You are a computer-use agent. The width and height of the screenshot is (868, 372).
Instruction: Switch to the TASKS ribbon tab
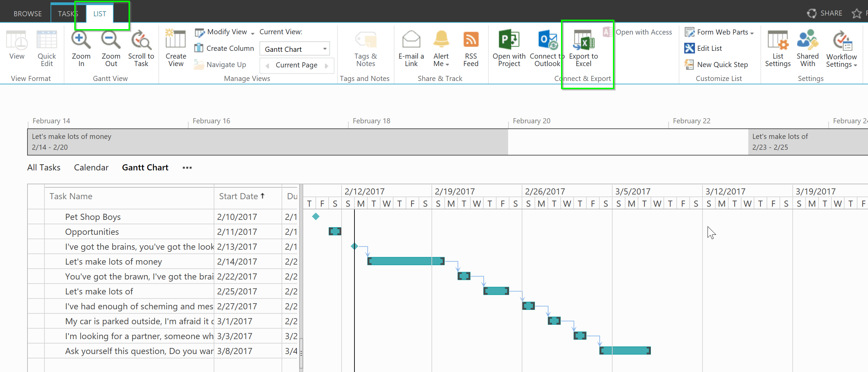(x=68, y=13)
